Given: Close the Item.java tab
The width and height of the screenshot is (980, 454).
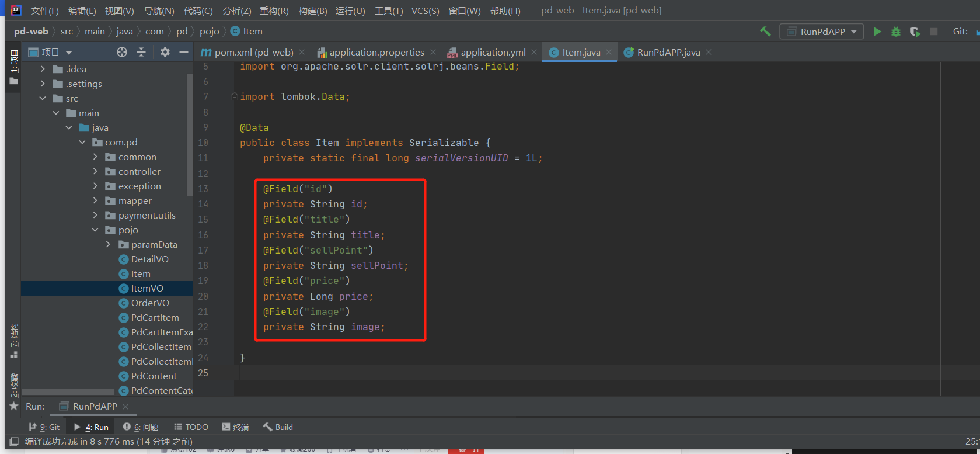Looking at the screenshot, I should tap(609, 52).
